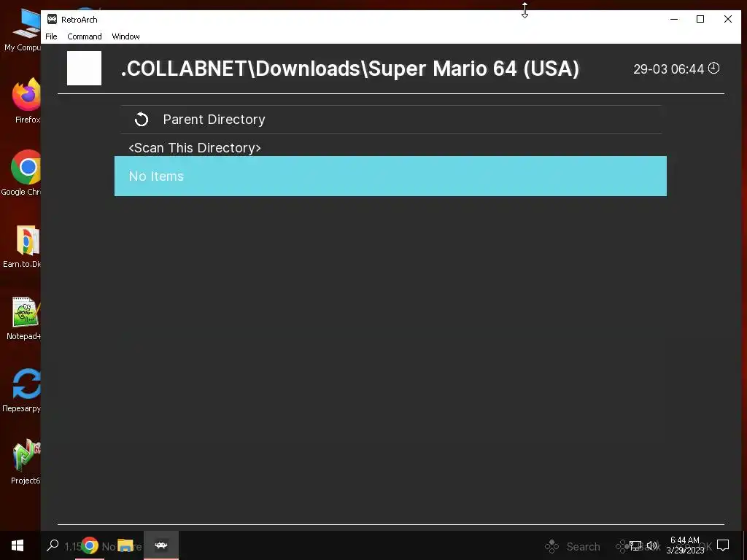Viewport: 747px width, 560px height.
Task: Open volume speaker icon in tray
Action: point(652,545)
